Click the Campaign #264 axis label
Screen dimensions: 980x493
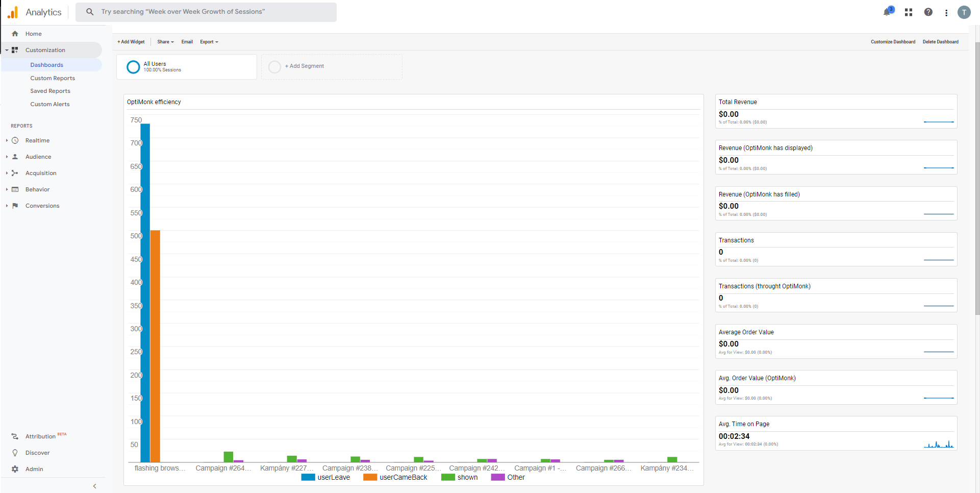[223, 468]
